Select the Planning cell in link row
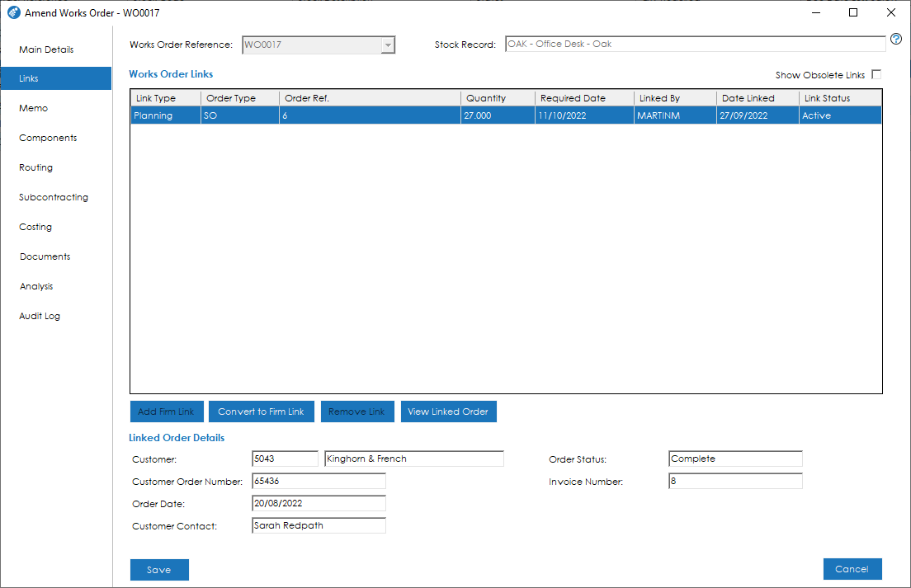 (x=166, y=115)
